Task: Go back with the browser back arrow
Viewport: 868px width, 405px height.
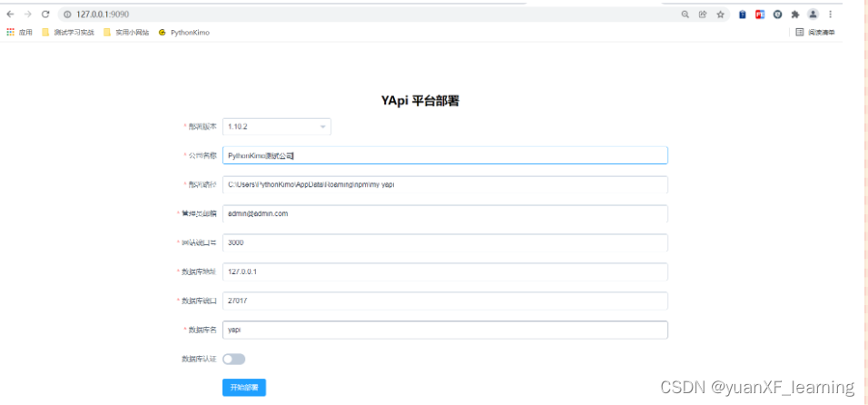Action: [x=10, y=15]
